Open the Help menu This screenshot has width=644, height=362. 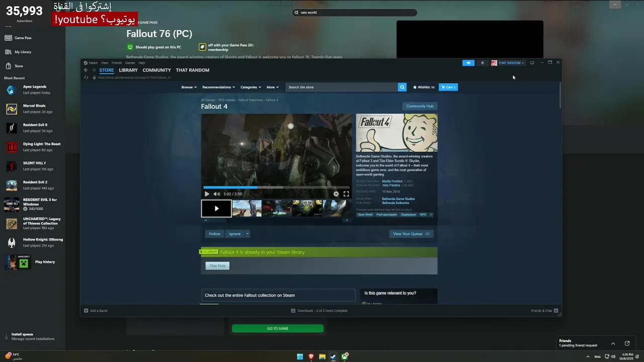[x=142, y=63]
